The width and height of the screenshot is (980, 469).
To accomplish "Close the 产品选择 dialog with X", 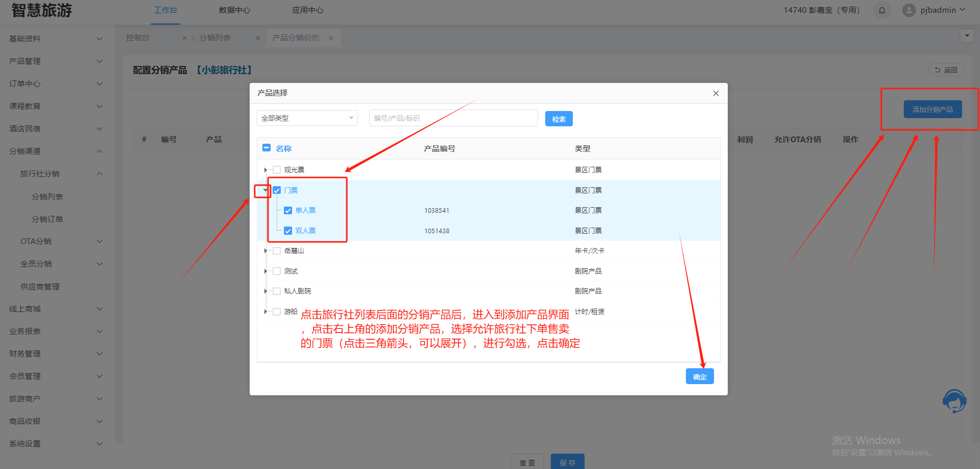I will point(716,93).
